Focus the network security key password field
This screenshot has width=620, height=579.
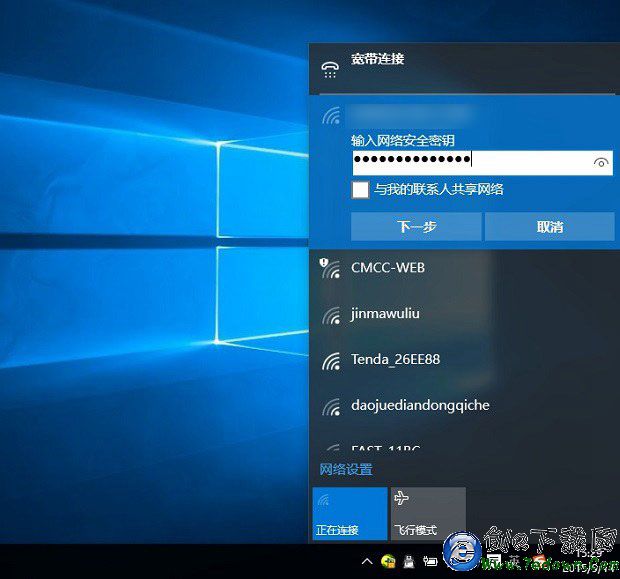[482, 163]
